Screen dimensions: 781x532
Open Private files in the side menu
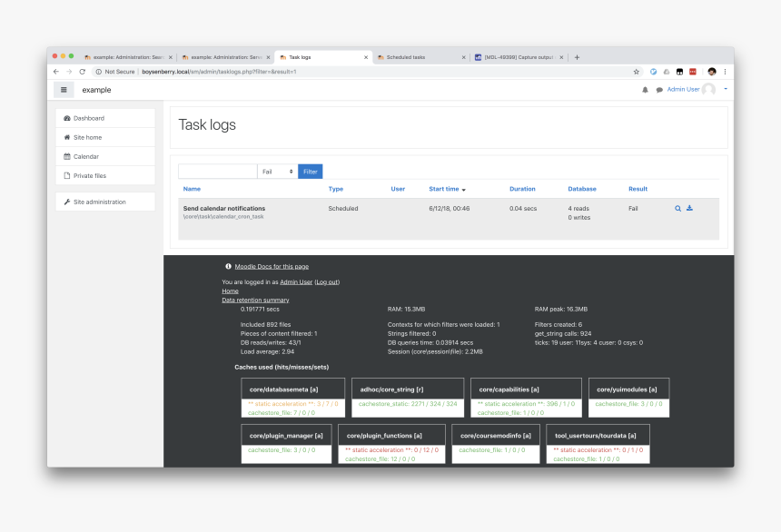click(x=105, y=175)
